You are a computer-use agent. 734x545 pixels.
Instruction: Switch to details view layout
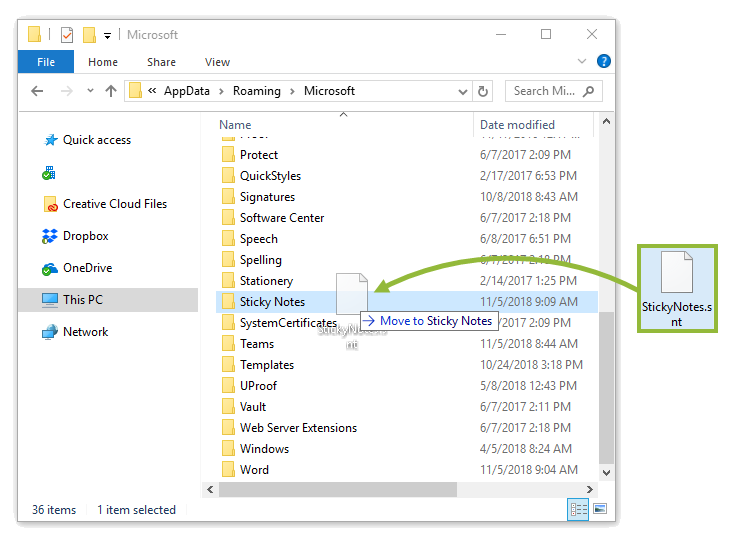(578, 510)
